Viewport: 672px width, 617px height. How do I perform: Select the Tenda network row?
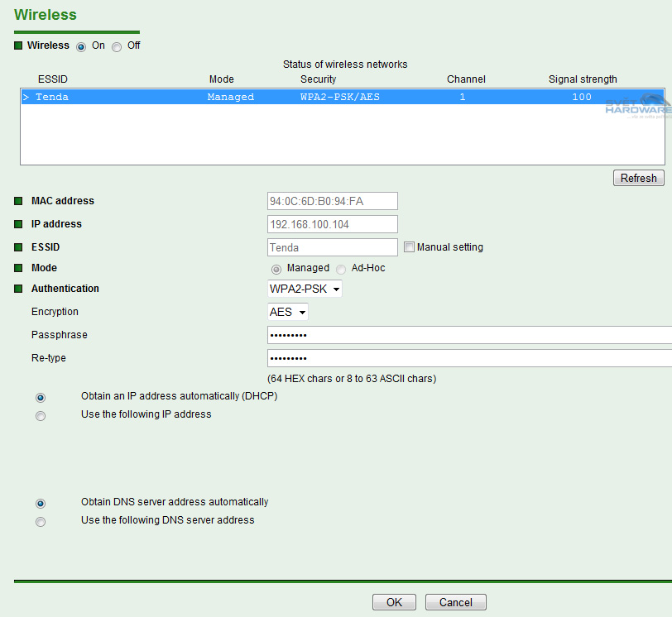point(331,97)
